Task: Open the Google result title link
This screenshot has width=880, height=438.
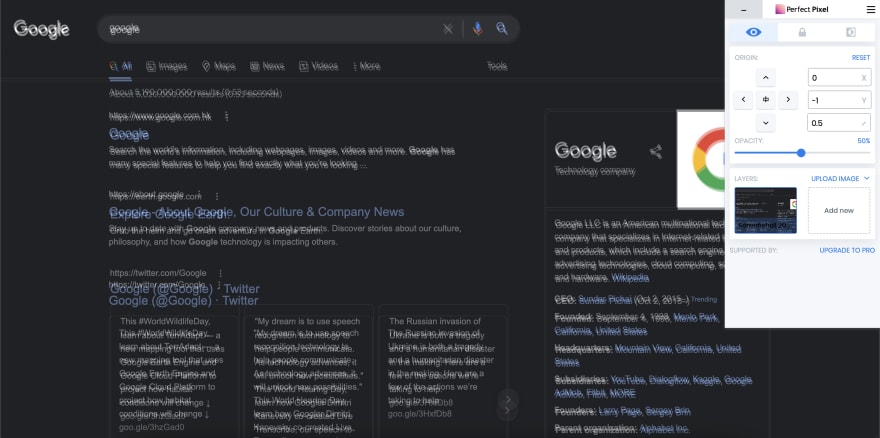Action: click(x=129, y=134)
